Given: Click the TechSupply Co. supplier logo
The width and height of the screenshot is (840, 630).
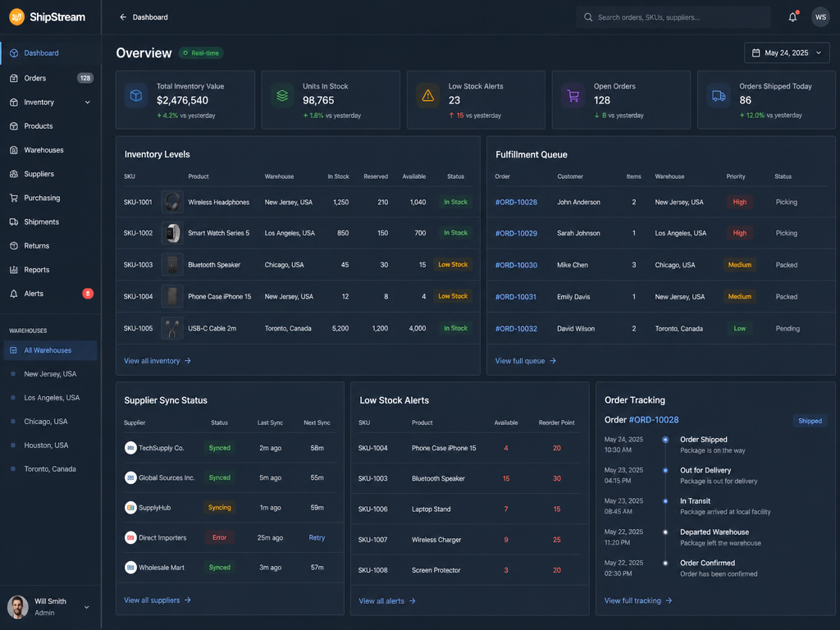Looking at the screenshot, I should click(x=130, y=448).
